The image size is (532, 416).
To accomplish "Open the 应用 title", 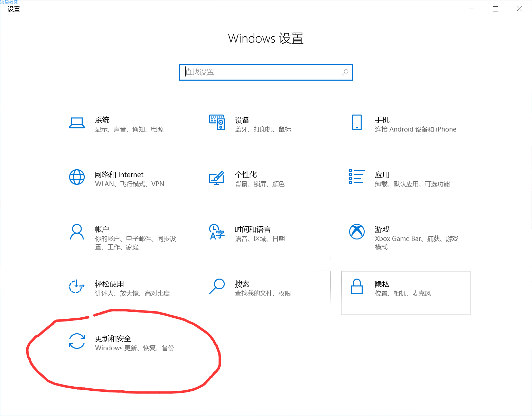I will pos(382,174).
